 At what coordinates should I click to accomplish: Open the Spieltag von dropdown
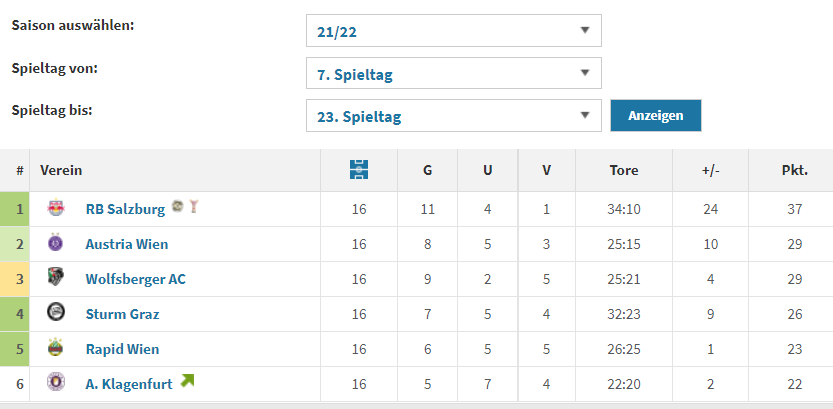point(454,73)
